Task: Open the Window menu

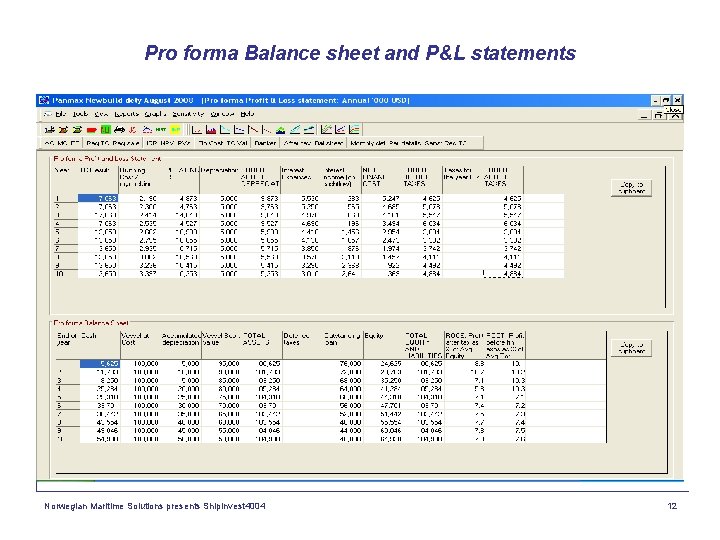Action: [x=222, y=114]
